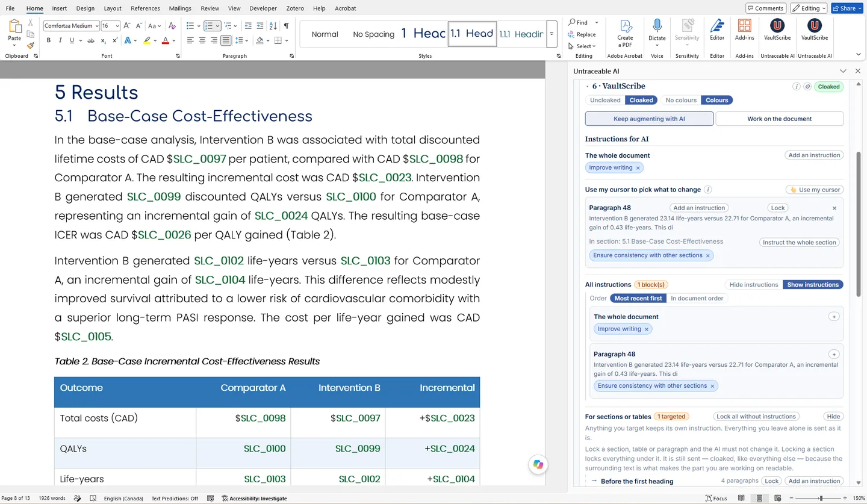Click Instruct the whole section
Viewport: 867px width, 504px height.
pyautogui.click(x=799, y=242)
